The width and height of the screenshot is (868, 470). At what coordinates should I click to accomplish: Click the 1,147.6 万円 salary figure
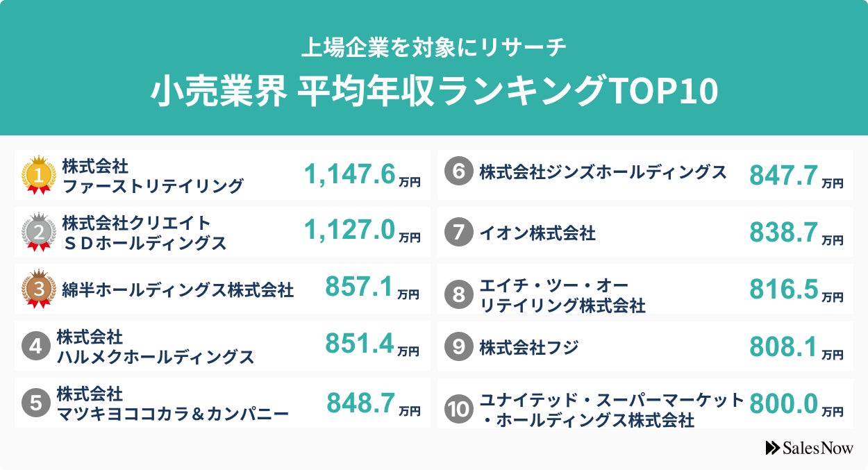point(361,175)
